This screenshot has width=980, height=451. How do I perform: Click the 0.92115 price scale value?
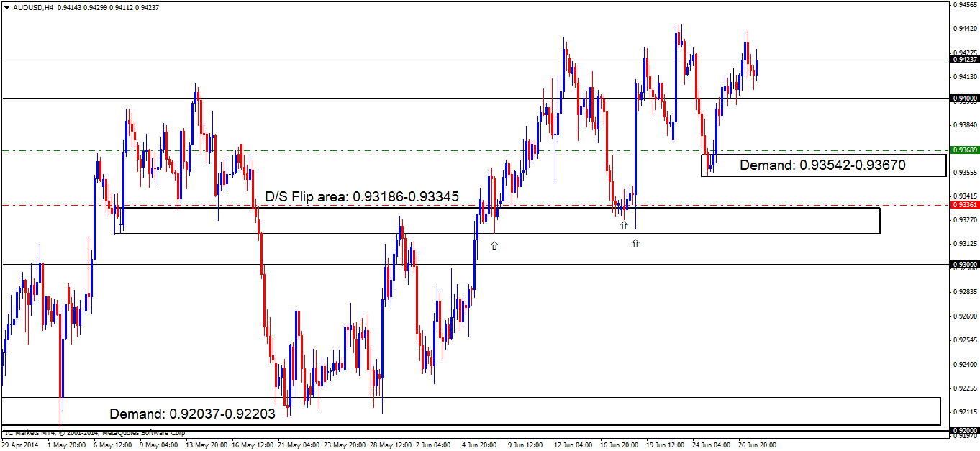click(x=965, y=412)
